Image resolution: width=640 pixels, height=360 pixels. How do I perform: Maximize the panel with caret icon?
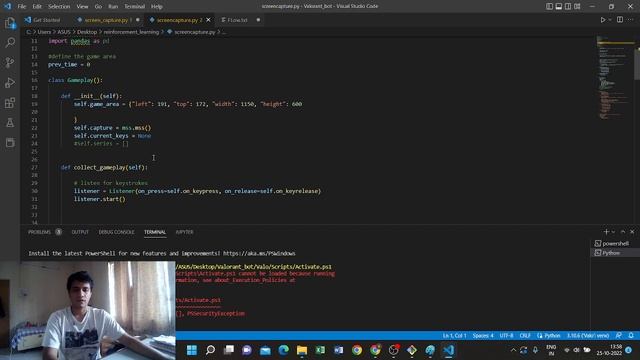pos(623,231)
